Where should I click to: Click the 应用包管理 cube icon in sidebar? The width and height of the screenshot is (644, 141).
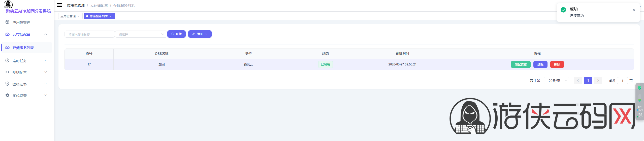pyautogui.click(x=7, y=22)
